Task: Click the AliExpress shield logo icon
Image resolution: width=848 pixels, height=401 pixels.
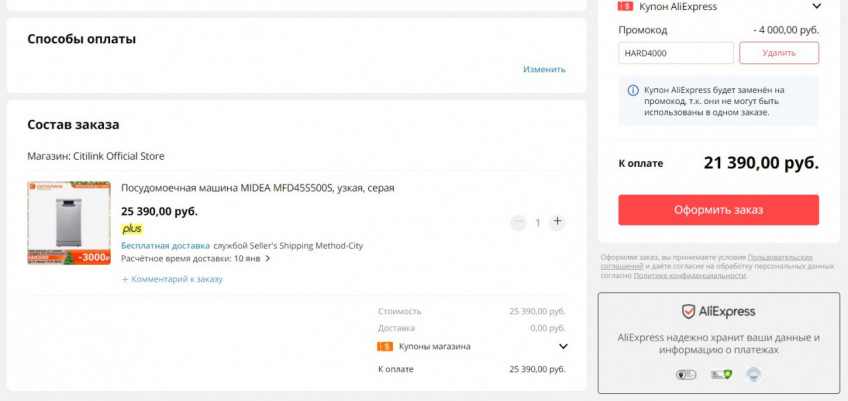Action: coord(688,312)
